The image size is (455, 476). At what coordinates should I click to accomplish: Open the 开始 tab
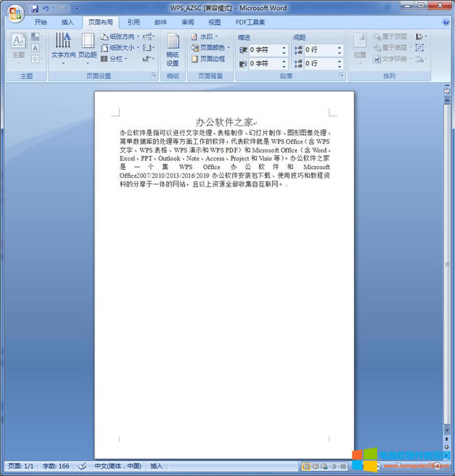click(x=41, y=22)
